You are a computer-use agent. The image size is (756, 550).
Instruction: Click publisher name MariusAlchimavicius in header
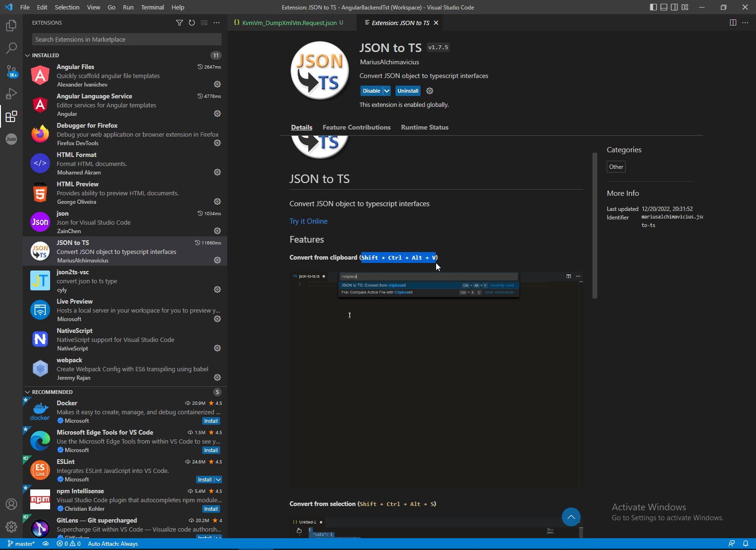click(x=389, y=62)
